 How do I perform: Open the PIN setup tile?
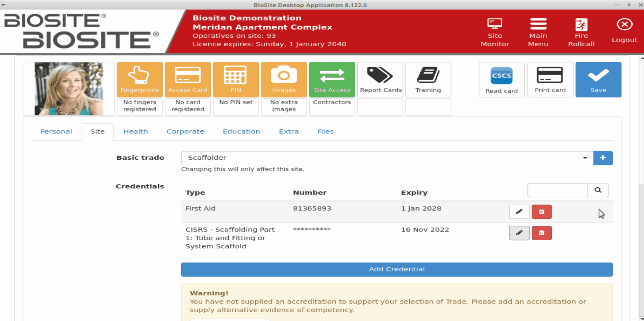click(x=236, y=79)
